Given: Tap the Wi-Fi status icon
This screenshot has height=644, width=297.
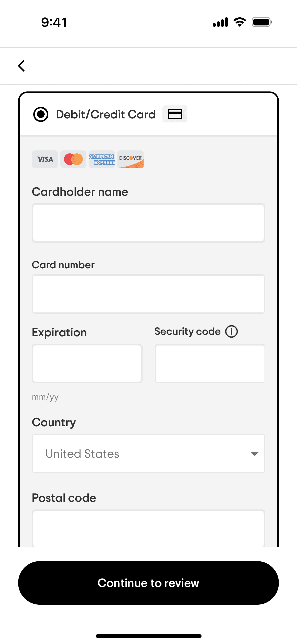Looking at the screenshot, I should coord(240,22).
